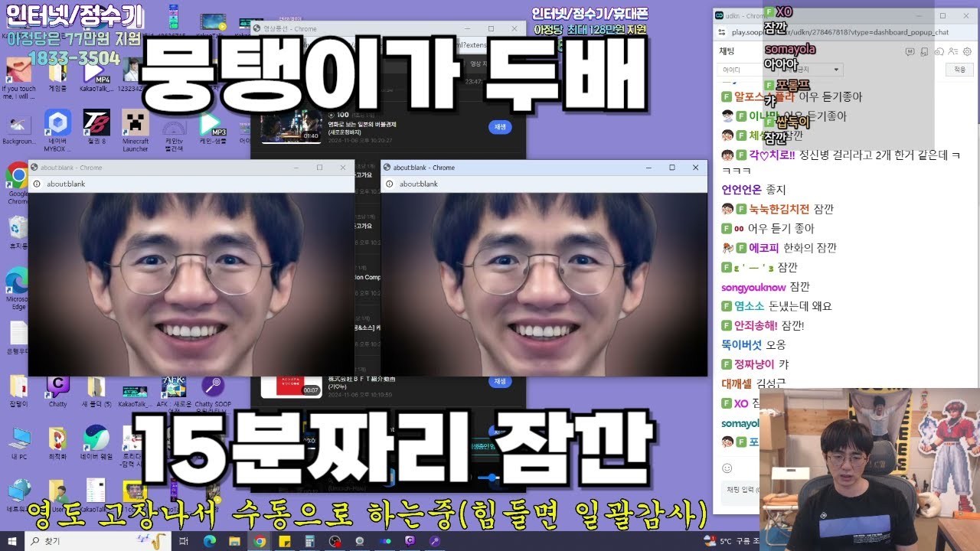This screenshot has width=980, height=551.
Task: Click username 안죄송해! in chat
Action: coord(756,325)
